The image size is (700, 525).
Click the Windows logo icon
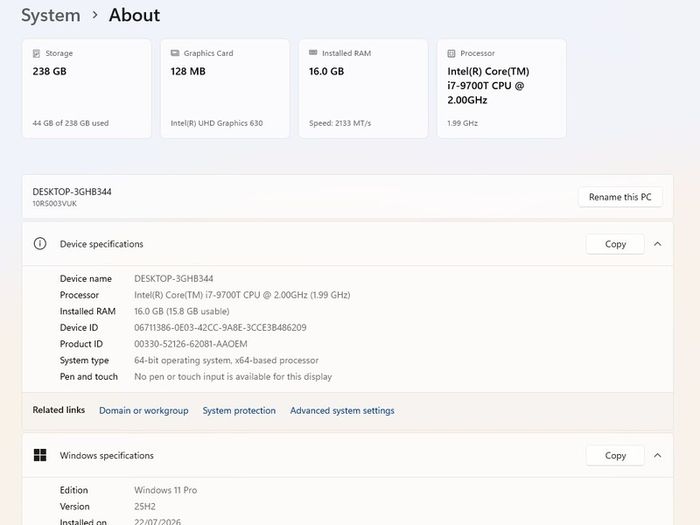(40, 455)
